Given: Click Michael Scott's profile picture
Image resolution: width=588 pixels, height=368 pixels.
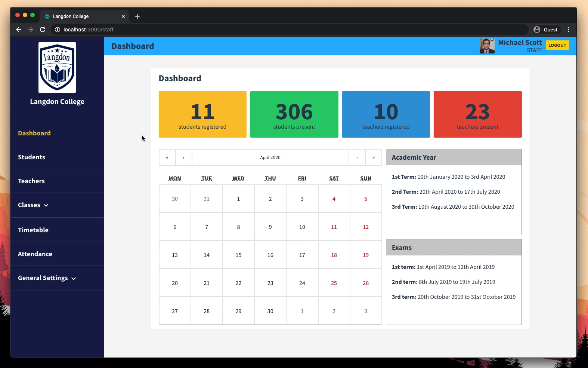Looking at the screenshot, I should [487, 46].
